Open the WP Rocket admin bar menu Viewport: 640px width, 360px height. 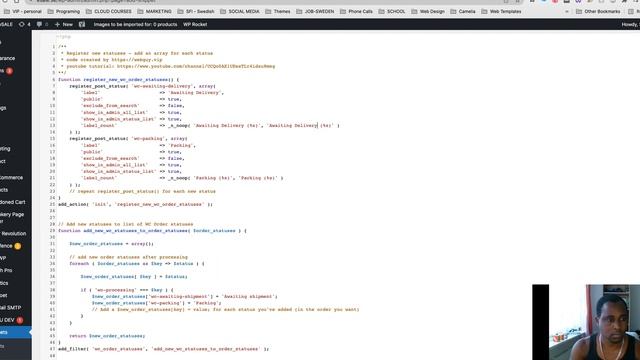tap(195, 24)
